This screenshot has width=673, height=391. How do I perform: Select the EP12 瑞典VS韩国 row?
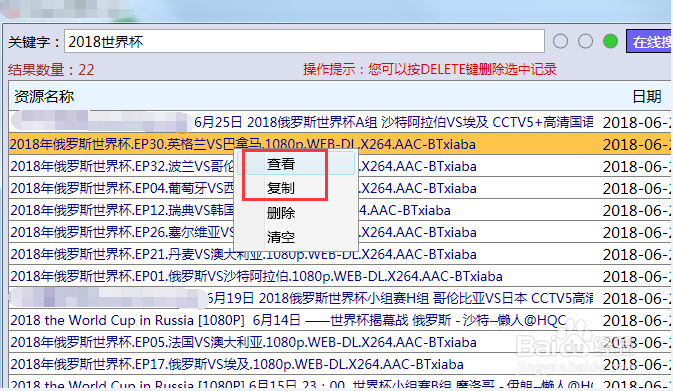[340, 210]
